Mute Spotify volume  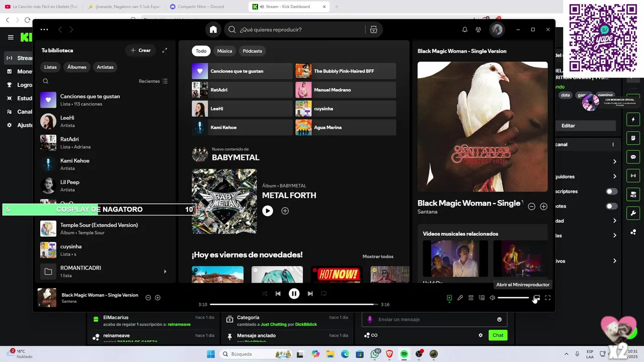point(493,298)
